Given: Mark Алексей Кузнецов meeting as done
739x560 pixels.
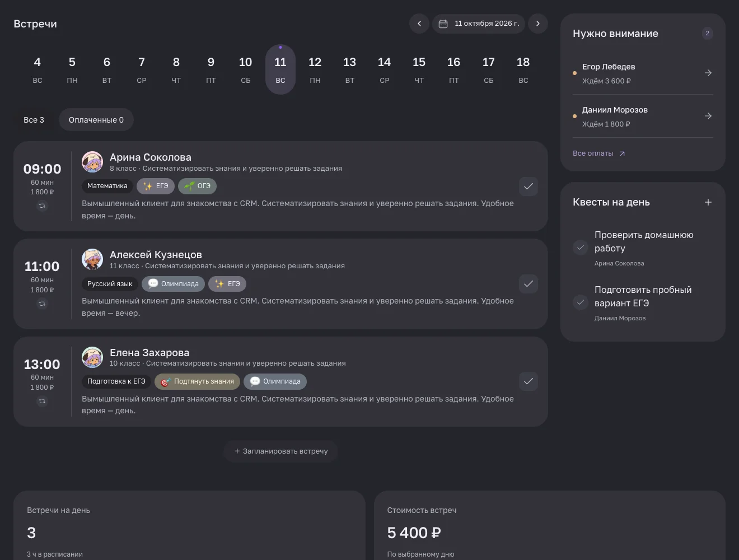Looking at the screenshot, I should pos(528,284).
